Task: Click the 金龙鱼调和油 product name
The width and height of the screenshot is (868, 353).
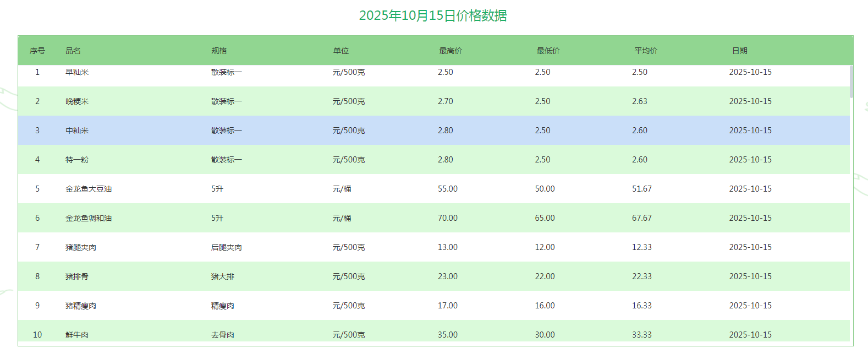Action: (89, 218)
